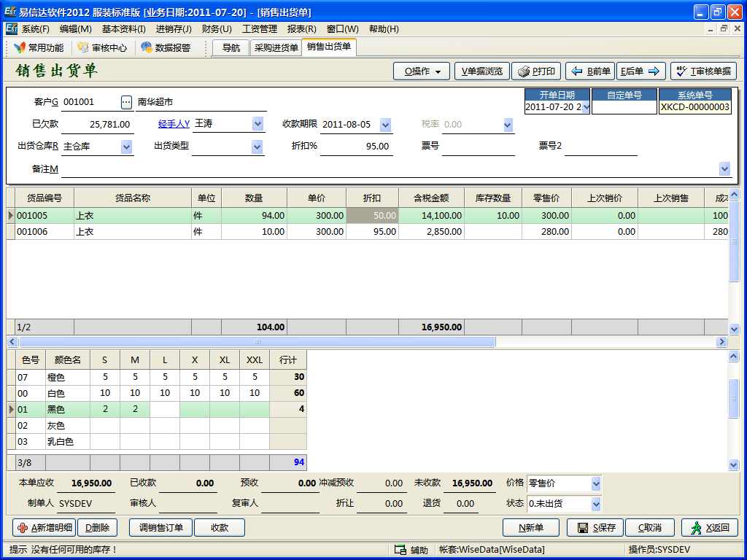This screenshot has height=560, width=747.
Task: Open the 常用功能 toolbar icon
Action: point(39,48)
